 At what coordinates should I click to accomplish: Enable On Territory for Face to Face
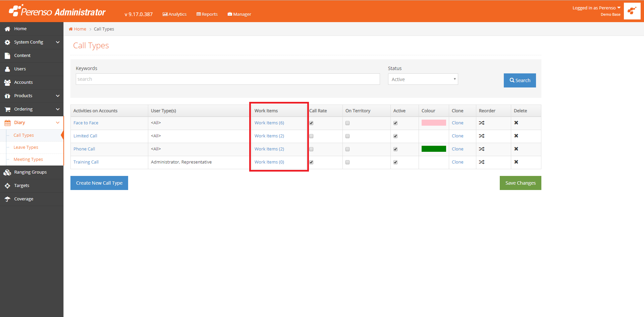pyautogui.click(x=347, y=123)
